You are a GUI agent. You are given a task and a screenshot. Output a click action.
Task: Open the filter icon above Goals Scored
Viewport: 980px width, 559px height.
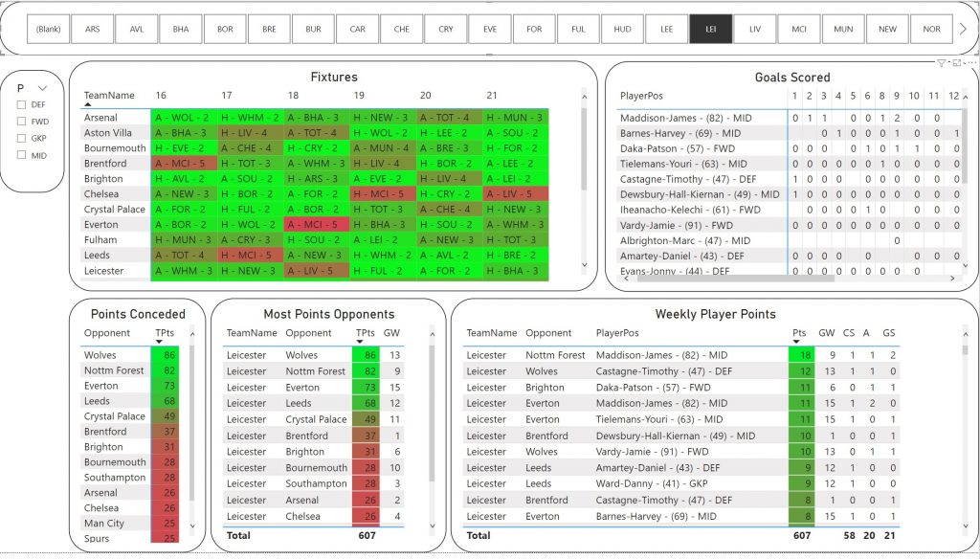[x=942, y=63]
